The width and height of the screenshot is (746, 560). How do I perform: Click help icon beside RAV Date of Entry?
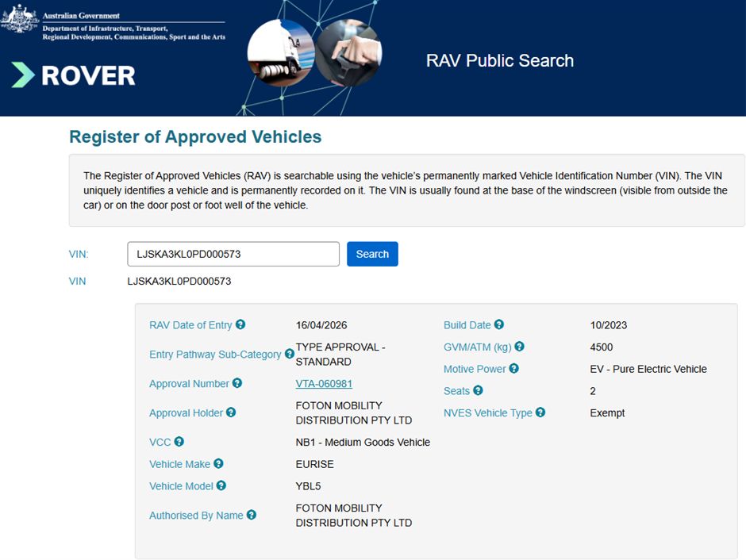click(240, 324)
